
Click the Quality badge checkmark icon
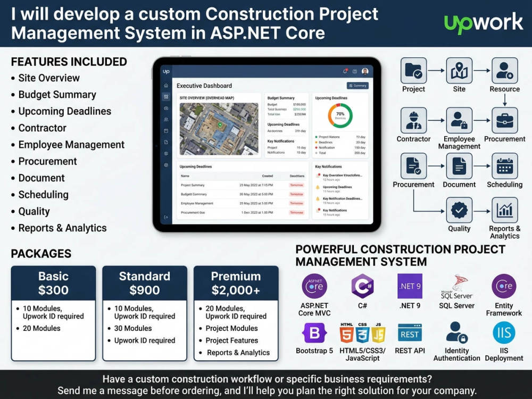point(459,210)
